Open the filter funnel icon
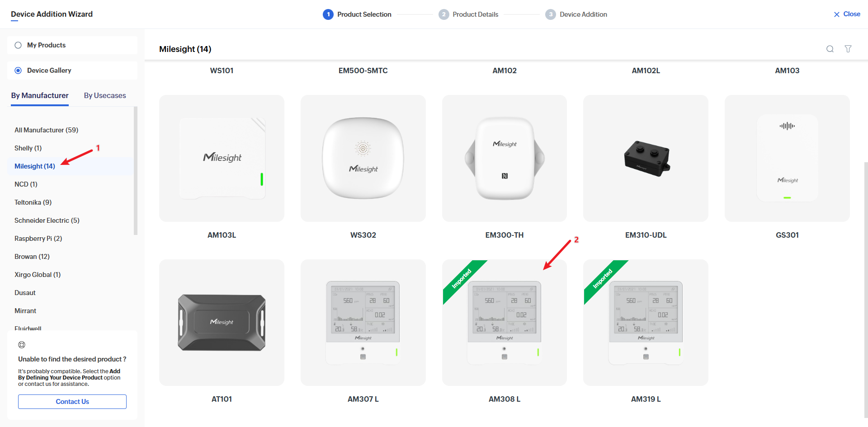The height and width of the screenshot is (427, 868). click(x=848, y=49)
